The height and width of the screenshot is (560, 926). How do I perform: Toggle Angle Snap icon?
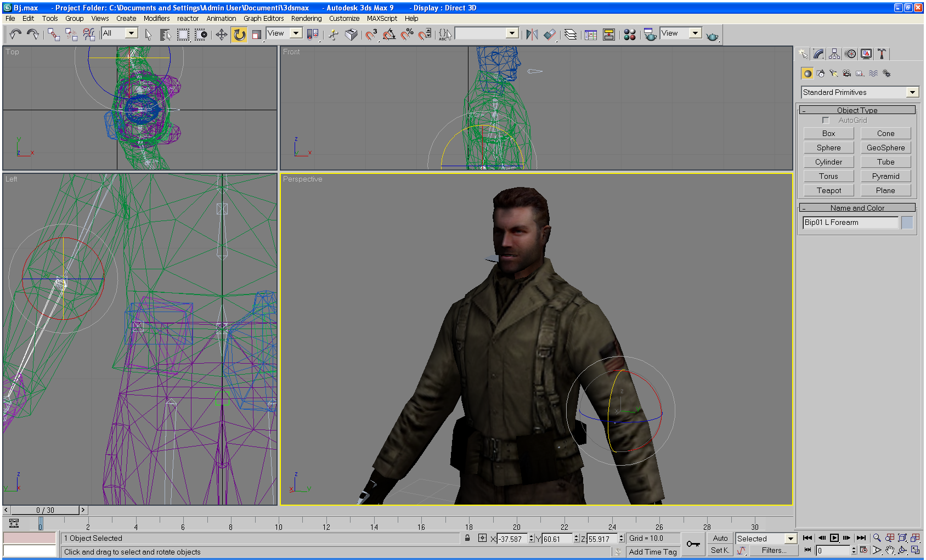point(389,34)
